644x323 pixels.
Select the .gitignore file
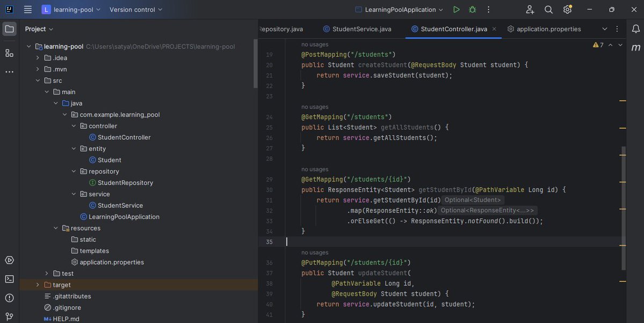[x=62, y=307]
